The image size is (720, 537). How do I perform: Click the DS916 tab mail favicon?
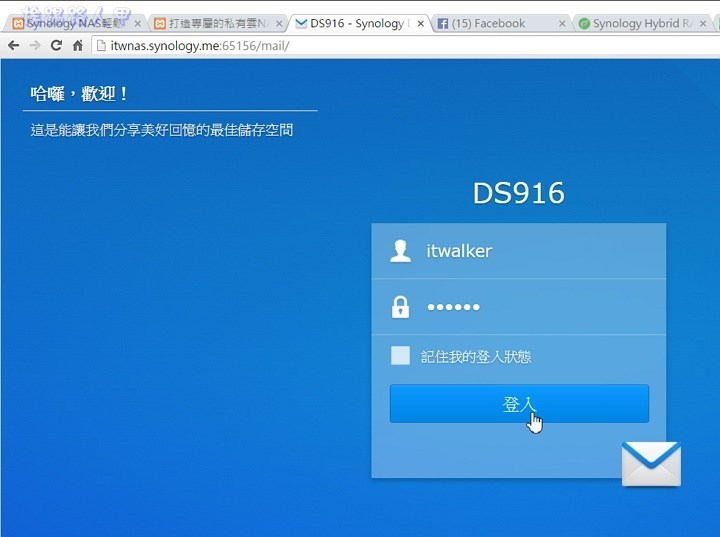(301, 23)
